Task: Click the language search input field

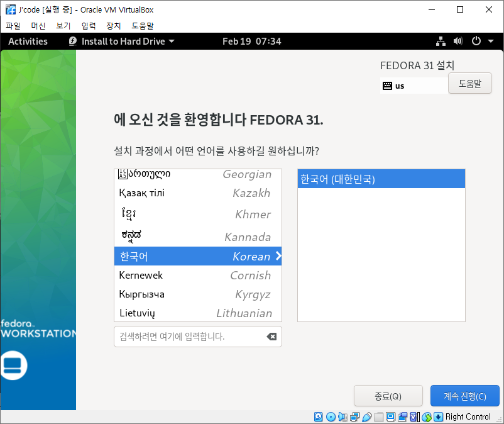Action: [x=198, y=337]
